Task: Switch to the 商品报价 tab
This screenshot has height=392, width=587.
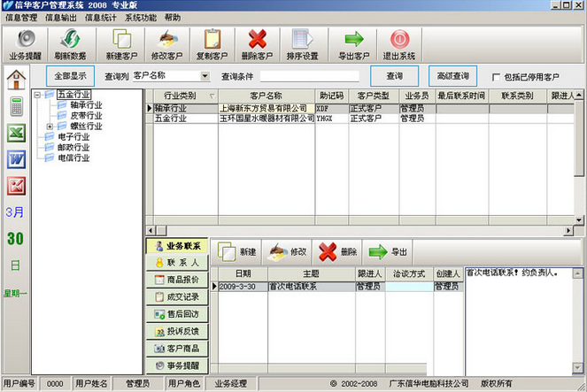Action: coord(177,281)
